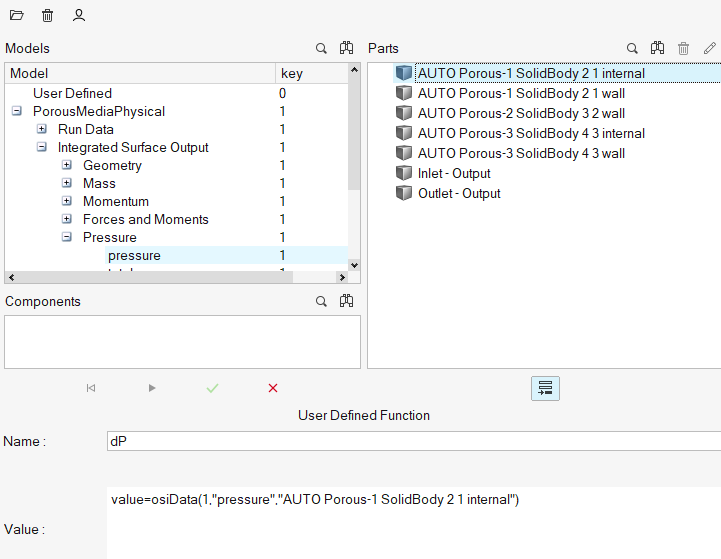721x559 pixels.
Task: Expand the Run Data node
Action: (x=42, y=130)
